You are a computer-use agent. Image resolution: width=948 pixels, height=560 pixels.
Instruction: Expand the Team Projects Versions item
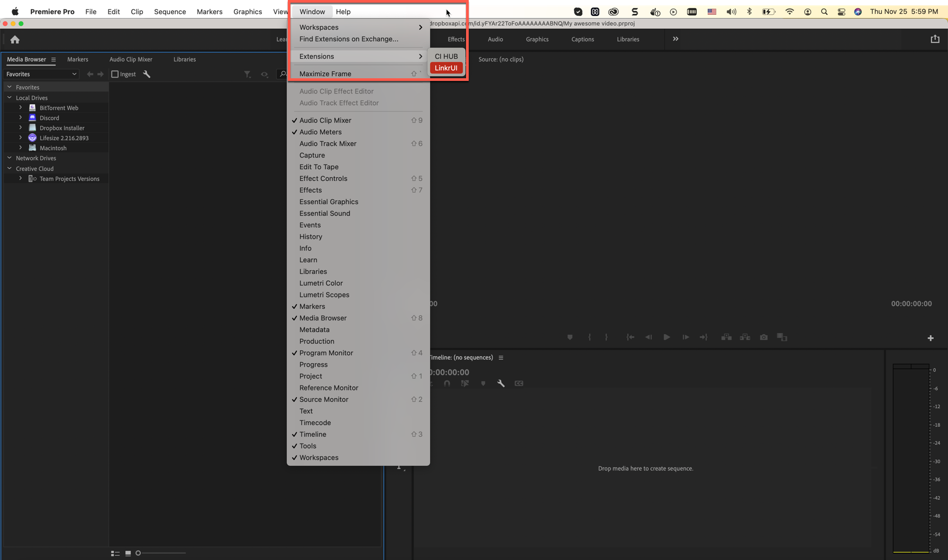click(x=21, y=179)
